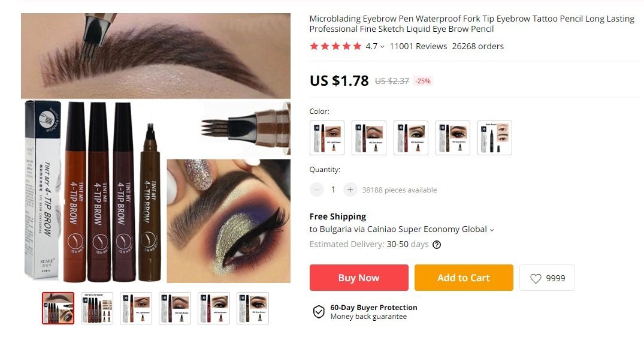644x343 pixels.
Task: Click the Add to Cart button
Action: click(x=464, y=278)
